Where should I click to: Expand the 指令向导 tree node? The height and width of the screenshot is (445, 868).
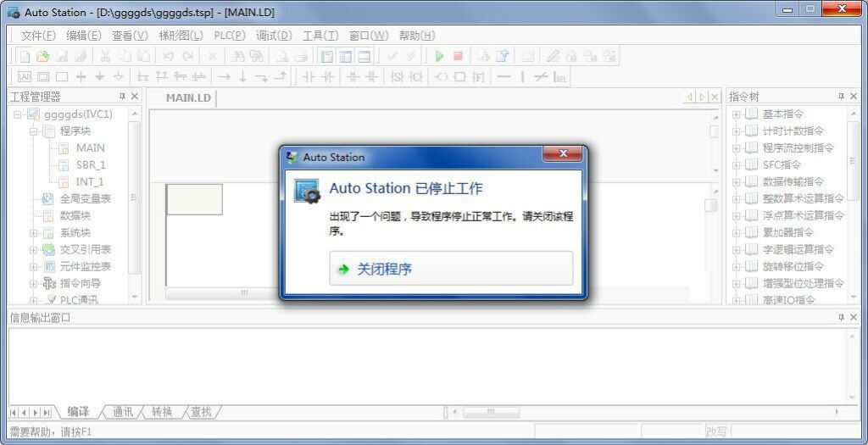(x=33, y=283)
